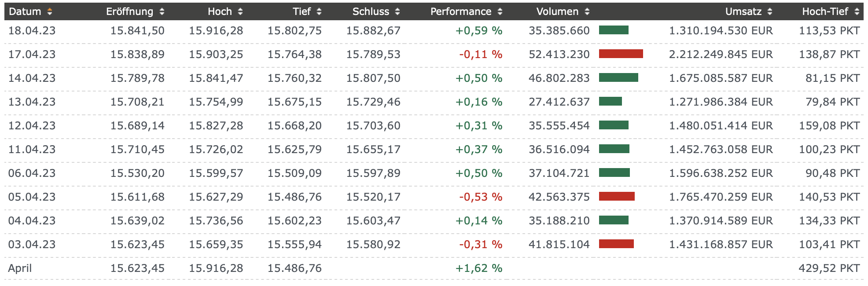The height and width of the screenshot is (286, 868).
Task: Click the Performance column header text
Action: coord(460,12)
